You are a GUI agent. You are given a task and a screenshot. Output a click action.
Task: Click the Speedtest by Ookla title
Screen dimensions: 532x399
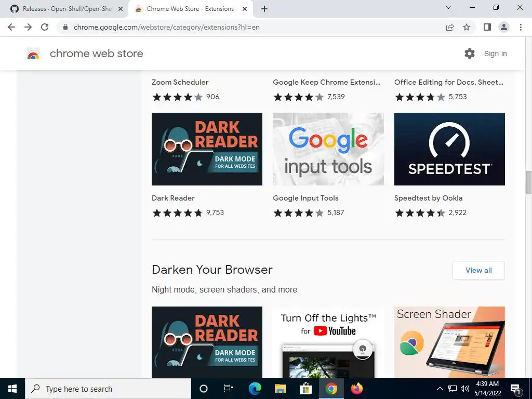click(428, 198)
